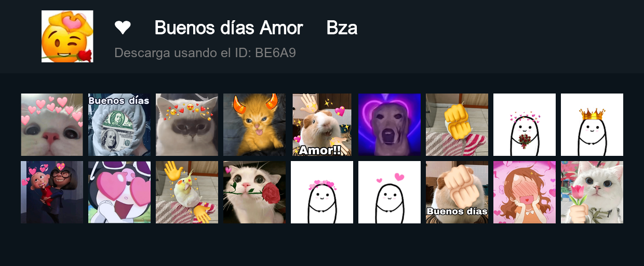Choose the blob with two floating hearts
Screen dimensions: 644x266
click(390, 192)
